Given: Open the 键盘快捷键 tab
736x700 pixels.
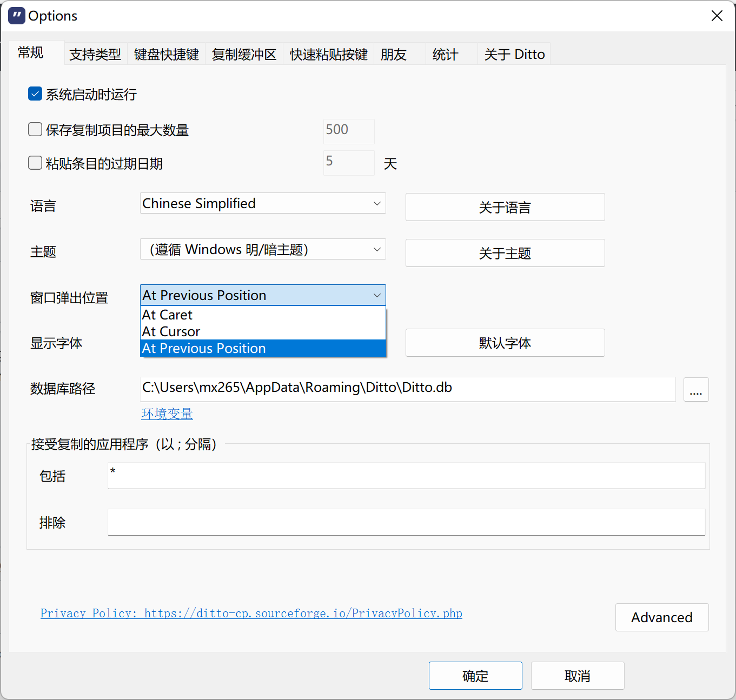Looking at the screenshot, I should tap(167, 54).
